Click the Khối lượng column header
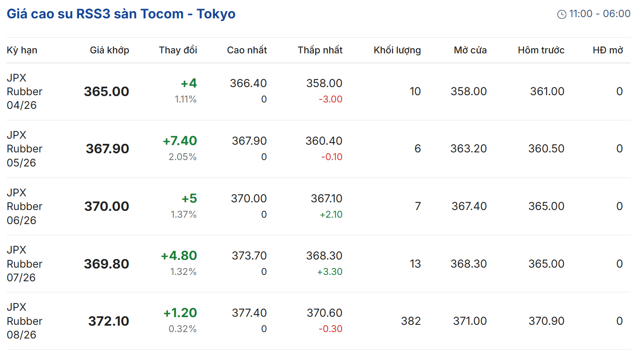 (x=397, y=50)
